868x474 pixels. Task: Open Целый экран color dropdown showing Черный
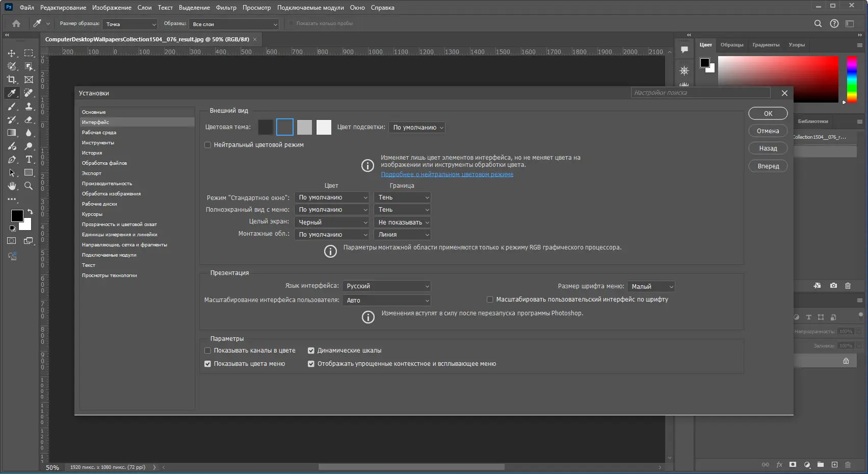click(332, 222)
